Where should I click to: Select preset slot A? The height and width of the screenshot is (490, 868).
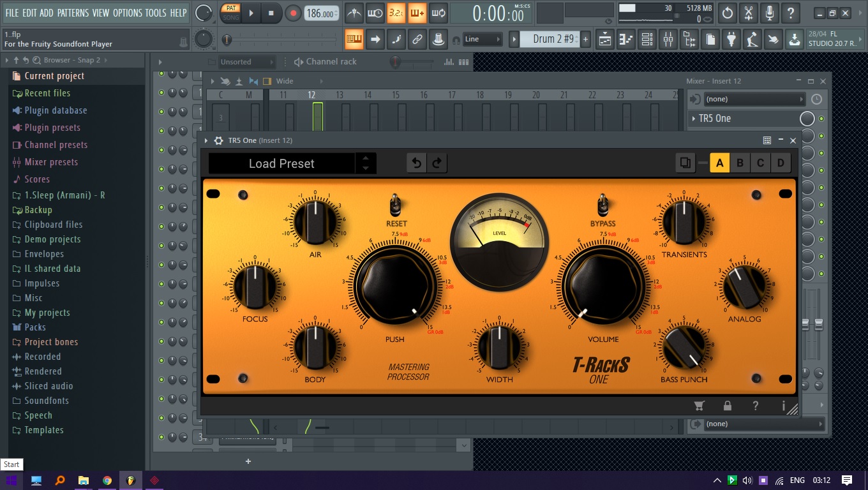tap(719, 163)
